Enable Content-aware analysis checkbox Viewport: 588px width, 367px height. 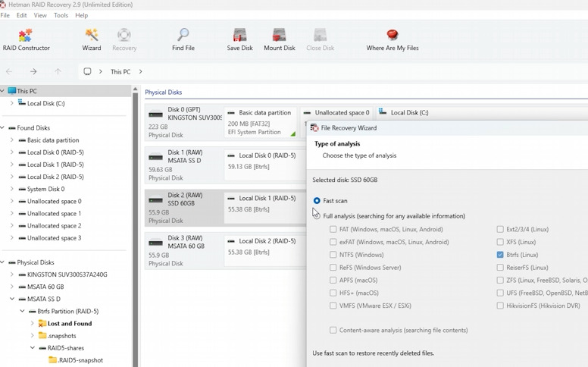333,330
